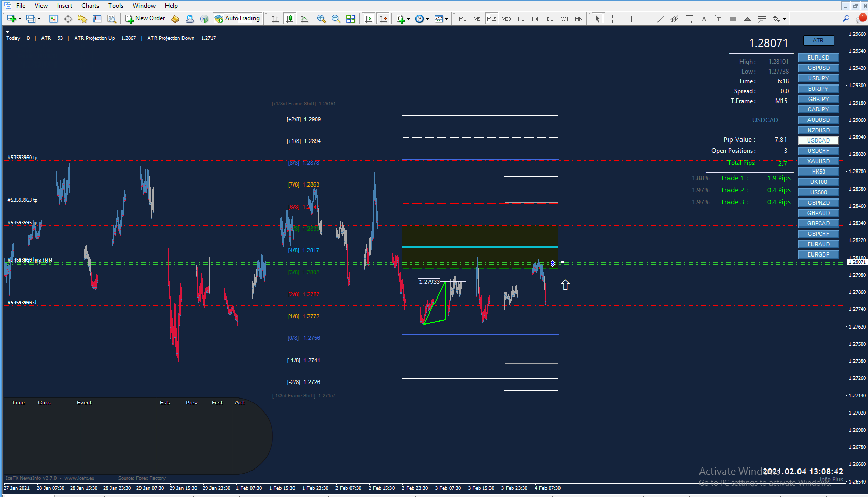Open the Charts menu
The width and height of the screenshot is (868, 497).
[90, 6]
